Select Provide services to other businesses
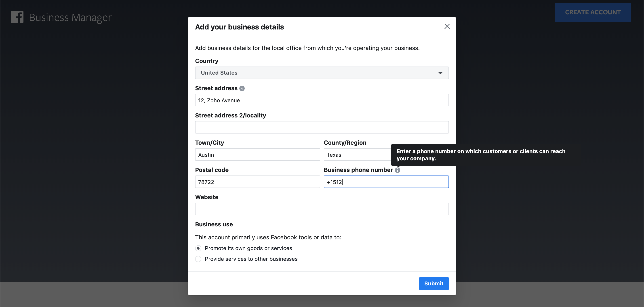Image resolution: width=644 pixels, height=307 pixels. (x=198, y=259)
